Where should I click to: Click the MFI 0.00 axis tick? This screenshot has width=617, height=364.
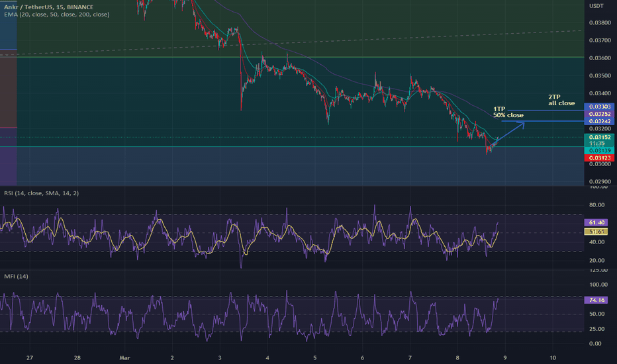point(595,343)
